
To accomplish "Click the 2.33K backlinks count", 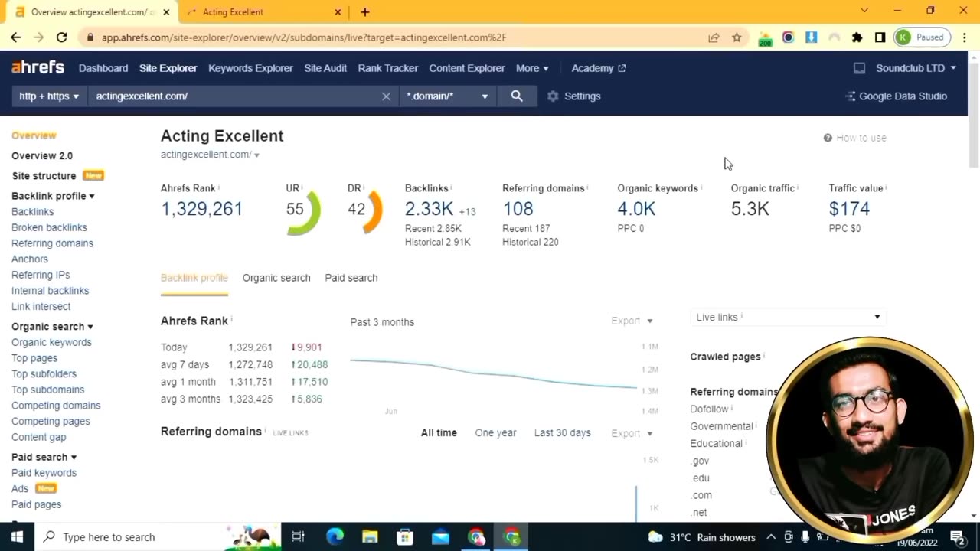I will (430, 209).
